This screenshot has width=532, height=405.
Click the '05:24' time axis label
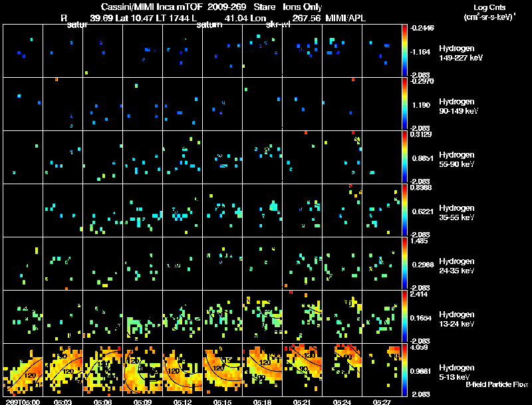tap(342, 402)
